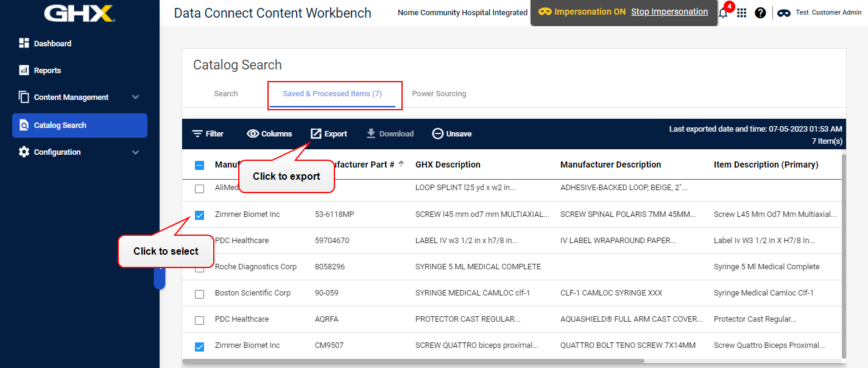Click the part number 59704670 cell

(x=332, y=241)
